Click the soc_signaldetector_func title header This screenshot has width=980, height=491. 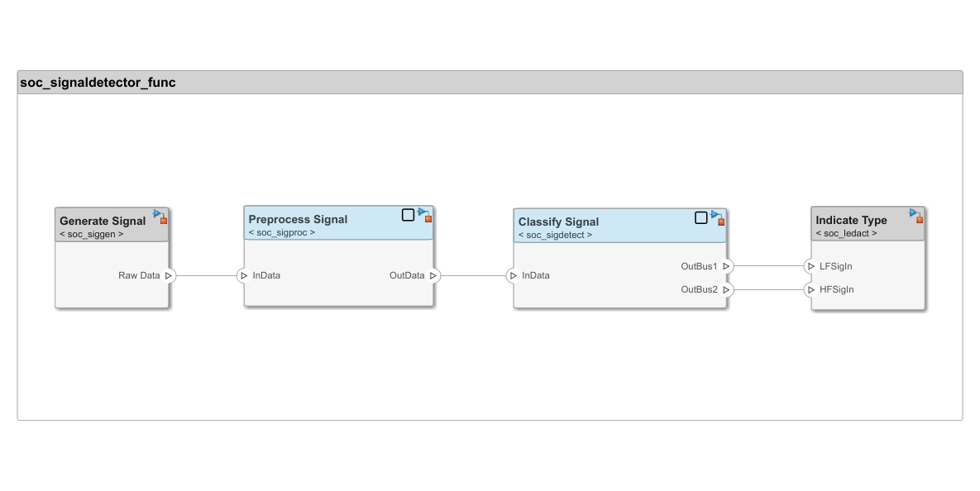[x=98, y=83]
